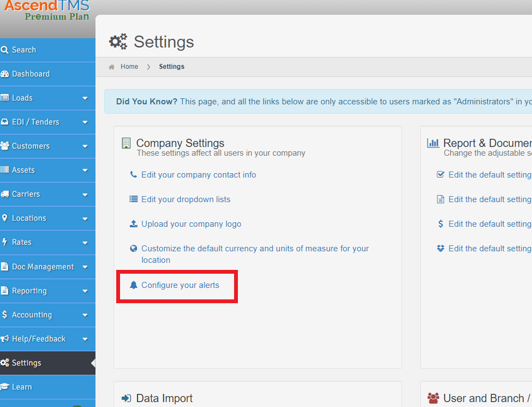Screen dimensions: 532x407
Task: Expand the Help/Feedback menu arrow
Action: tap(85, 339)
